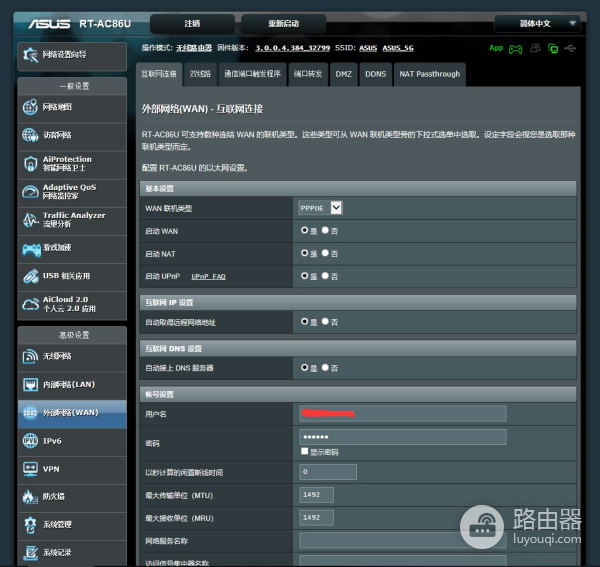Click the MTU field showing 1492

pyautogui.click(x=316, y=495)
